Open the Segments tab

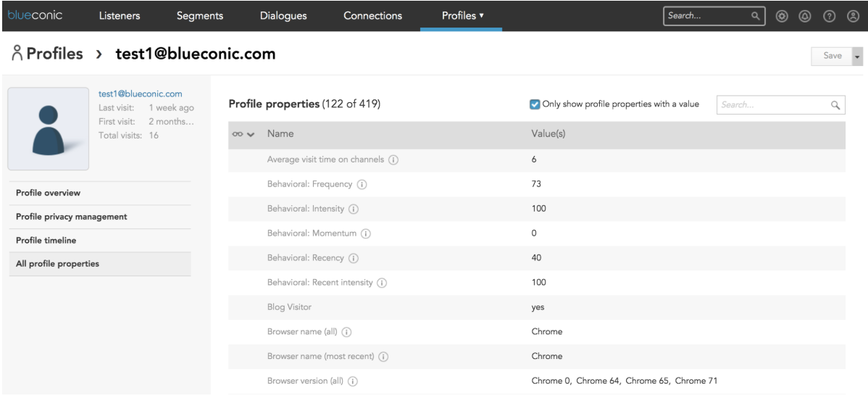pyautogui.click(x=200, y=15)
